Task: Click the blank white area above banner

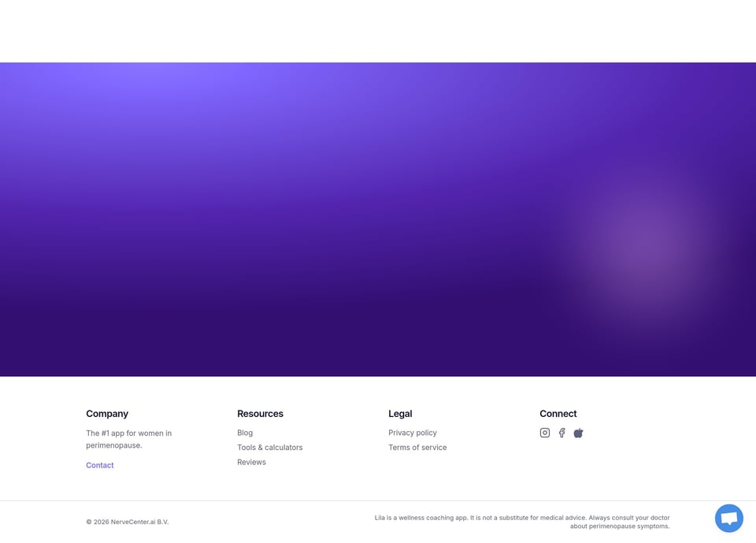Action: click(378, 31)
